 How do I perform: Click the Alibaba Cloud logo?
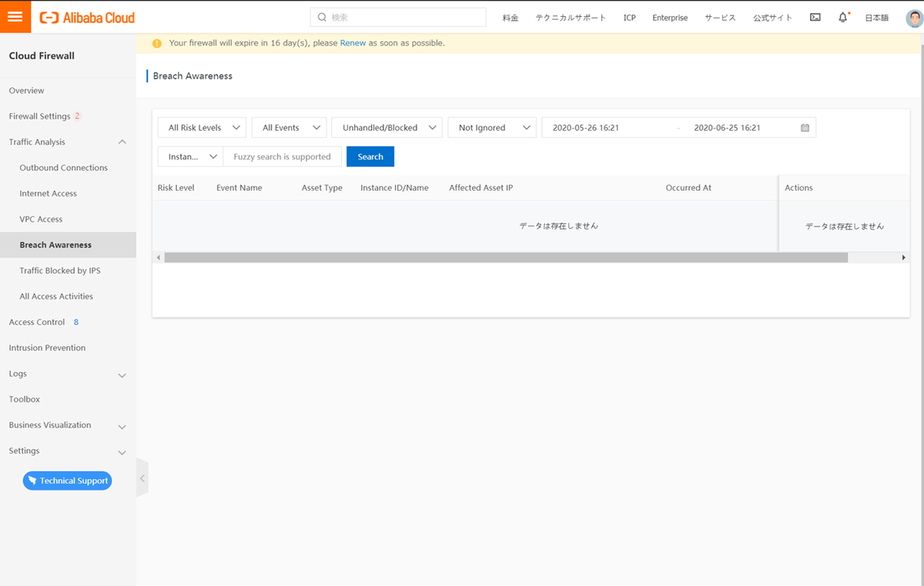[86, 17]
